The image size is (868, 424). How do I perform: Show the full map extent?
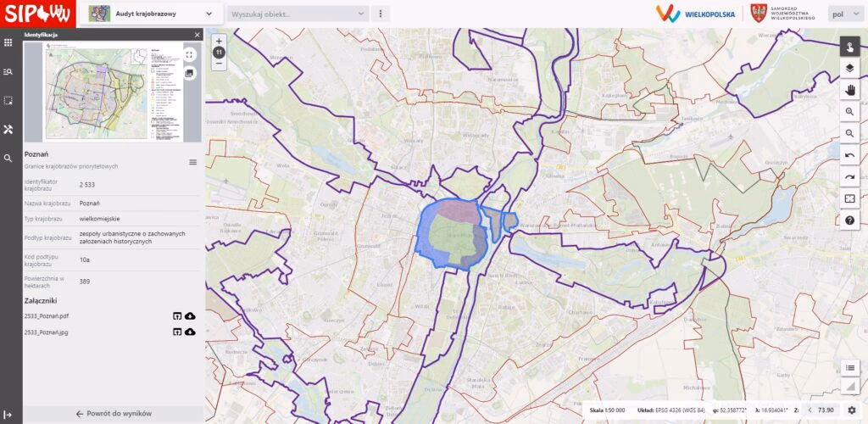849,198
